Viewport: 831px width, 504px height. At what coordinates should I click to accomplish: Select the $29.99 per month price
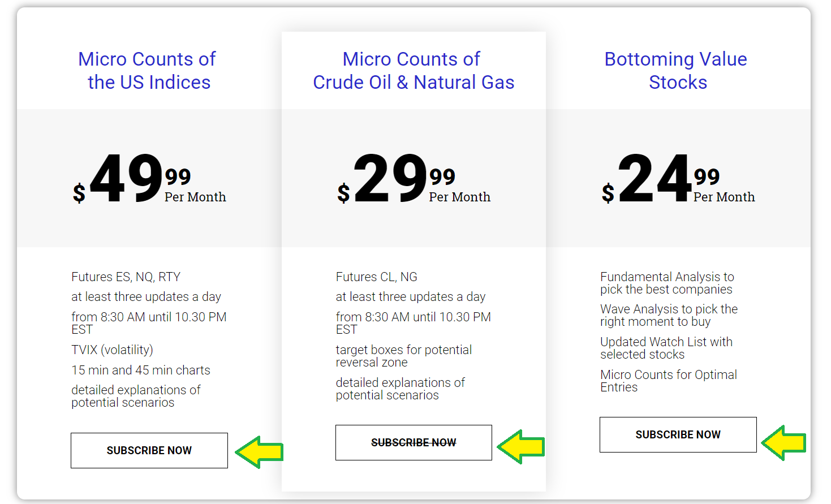click(414, 178)
